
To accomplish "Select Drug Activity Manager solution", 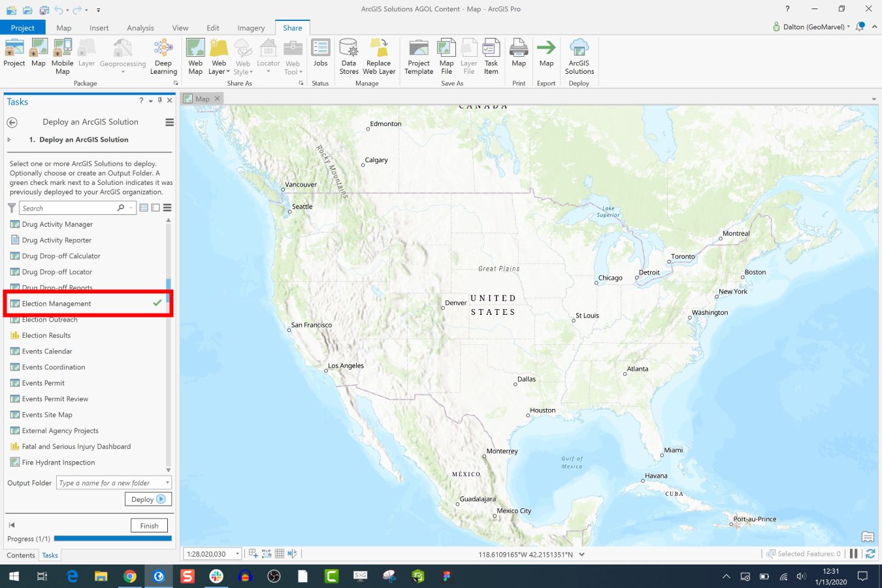I will pyautogui.click(x=86, y=224).
